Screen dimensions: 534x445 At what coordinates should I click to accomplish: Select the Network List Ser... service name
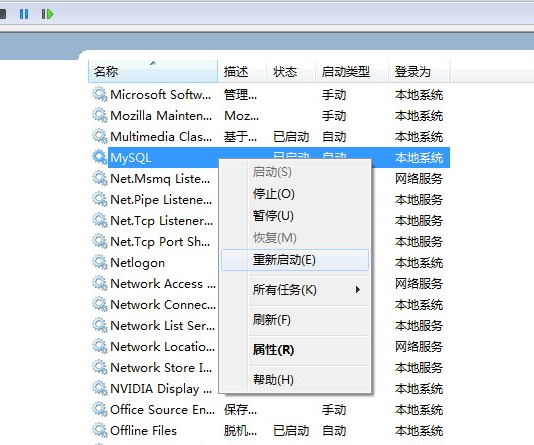click(162, 325)
